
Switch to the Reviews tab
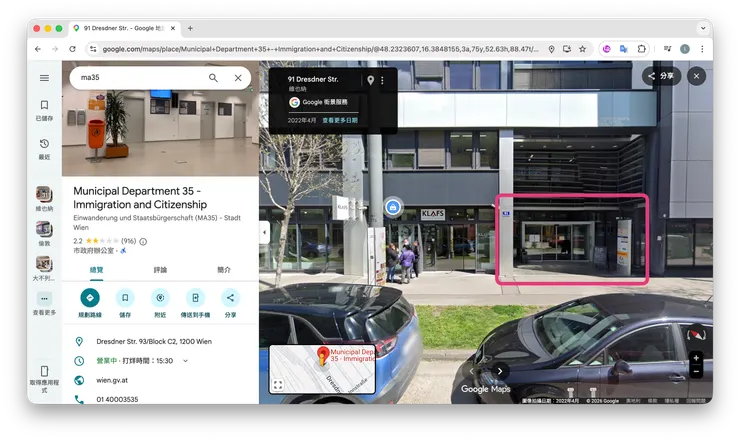pyautogui.click(x=160, y=270)
